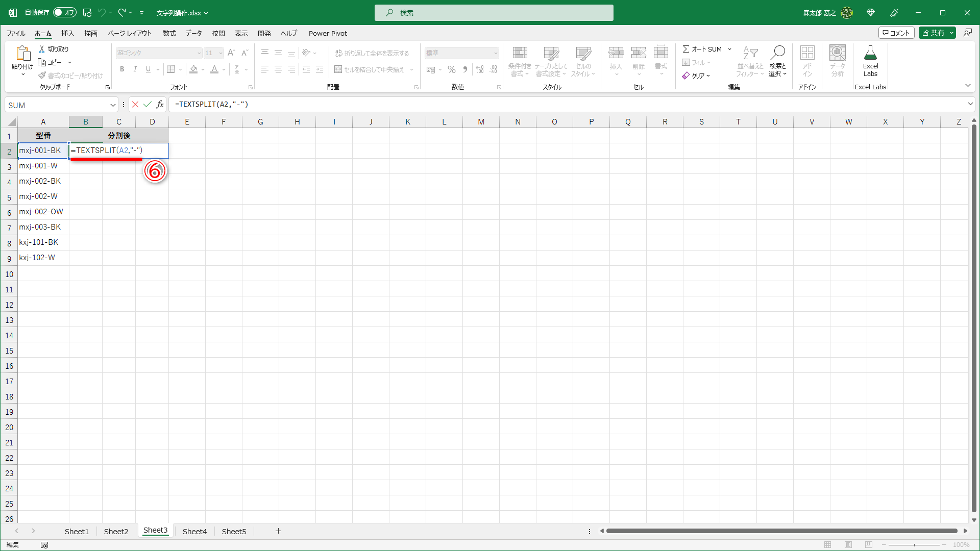This screenshot has width=980, height=551.
Task: Click the コメント (Comments) button
Action: point(897,33)
